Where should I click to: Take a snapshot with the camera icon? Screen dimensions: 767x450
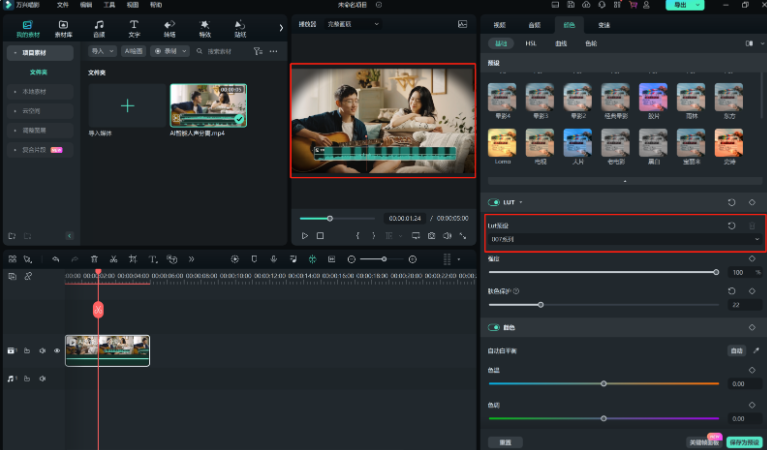coord(431,236)
